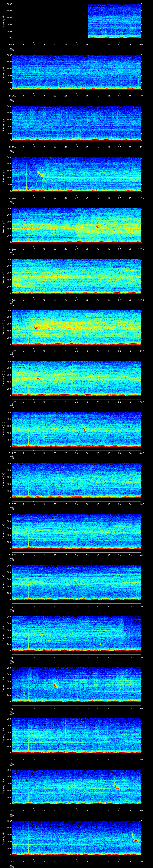The image size is (153, 868).
Task: Click the '13:00' end time label
Action: 141,198
